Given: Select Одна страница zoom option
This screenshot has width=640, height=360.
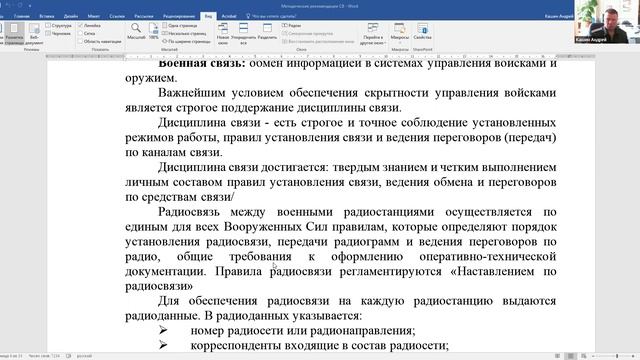Looking at the screenshot, I should tap(180, 25).
